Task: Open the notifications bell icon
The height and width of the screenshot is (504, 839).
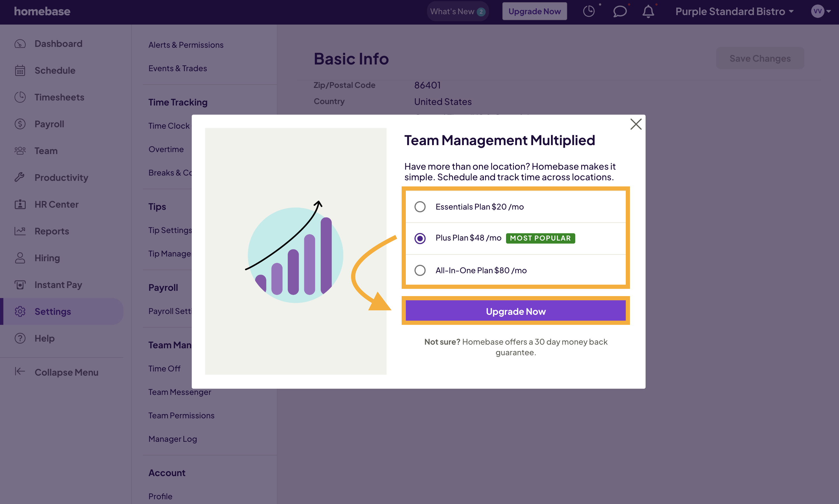Action: pos(648,11)
